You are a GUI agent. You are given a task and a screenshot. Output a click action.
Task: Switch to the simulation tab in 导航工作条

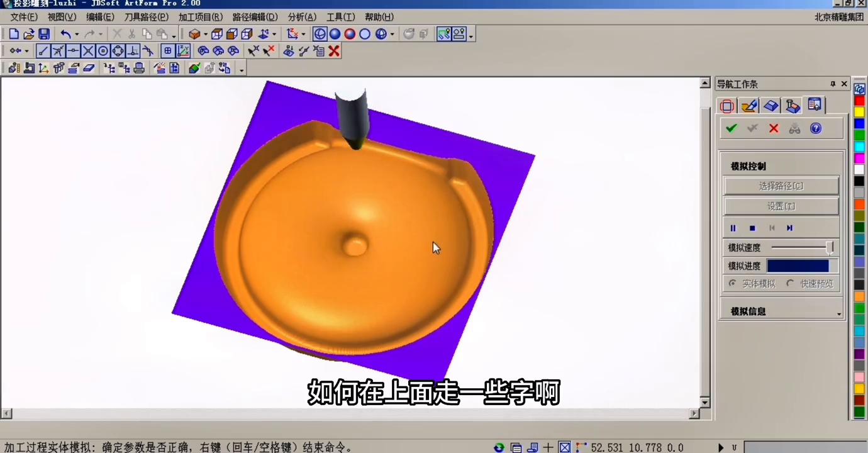pos(813,105)
